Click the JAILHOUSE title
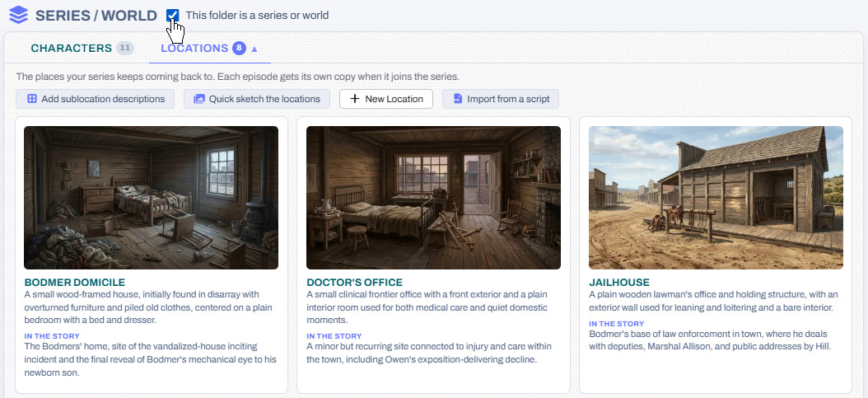The image size is (868, 398). coord(619,283)
